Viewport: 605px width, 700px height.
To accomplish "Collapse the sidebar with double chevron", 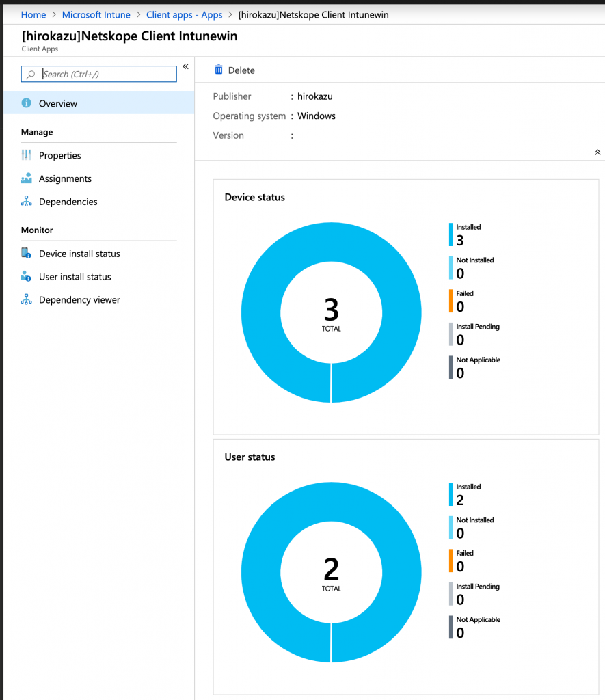I will tap(186, 66).
